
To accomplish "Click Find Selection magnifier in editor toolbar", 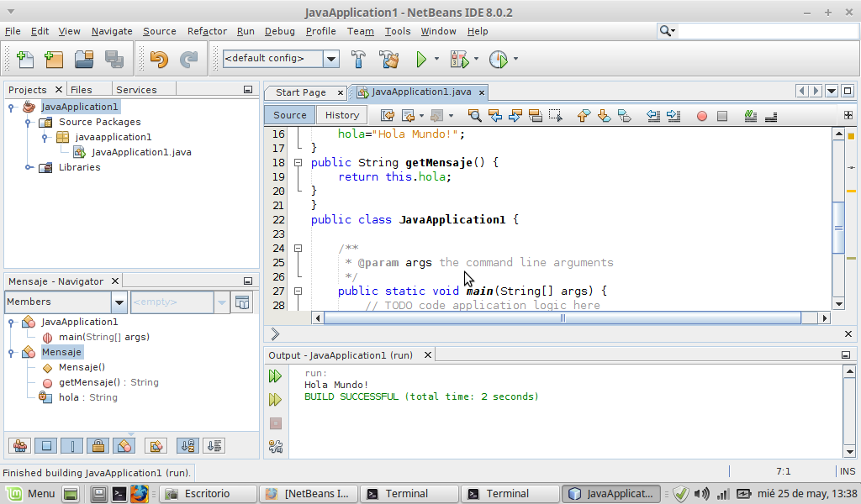I will click(474, 115).
